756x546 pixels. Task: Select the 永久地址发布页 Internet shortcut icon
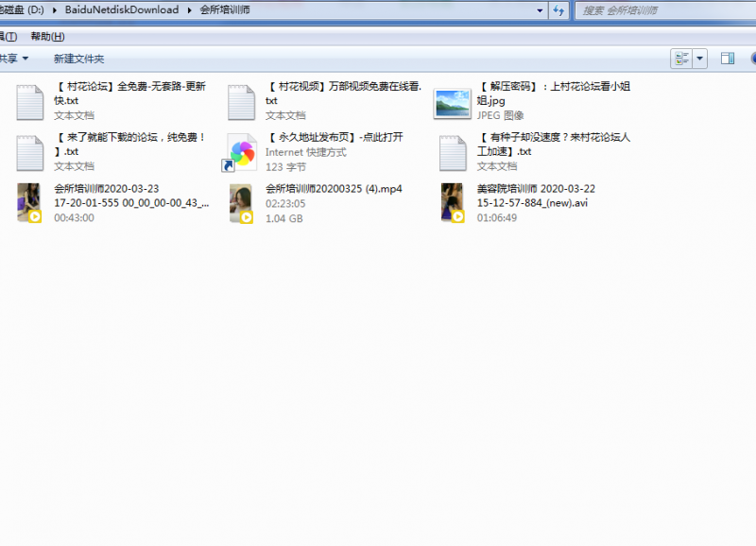pyautogui.click(x=242, y=151)
